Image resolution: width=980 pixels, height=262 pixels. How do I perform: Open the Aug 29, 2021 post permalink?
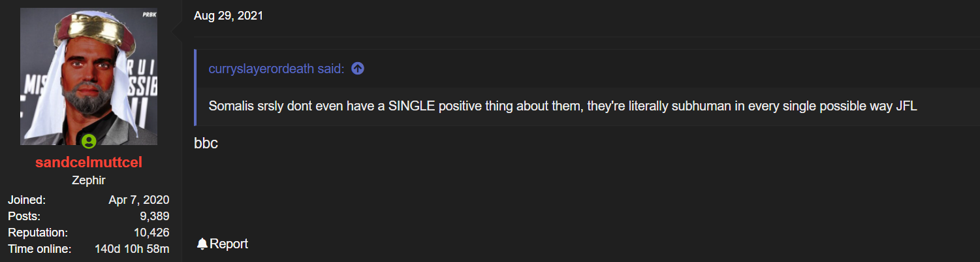click(x=229, y=16)
